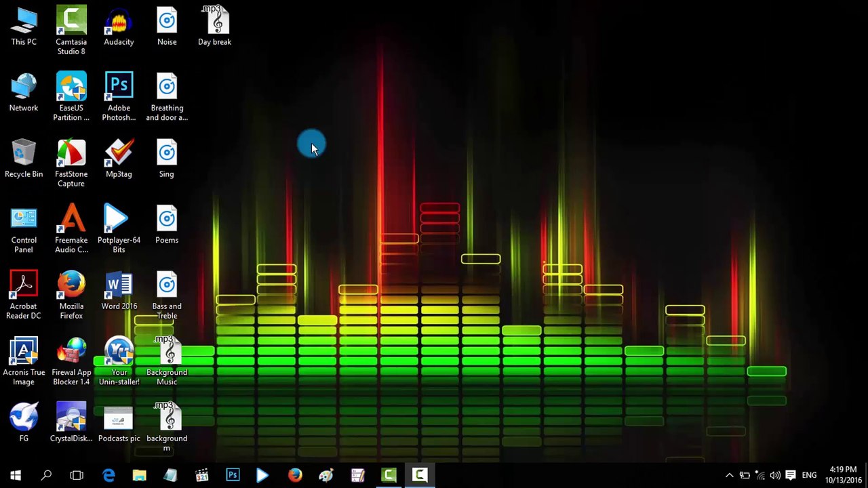Launch EaseUS Partition shortcut

coord(71,96)
